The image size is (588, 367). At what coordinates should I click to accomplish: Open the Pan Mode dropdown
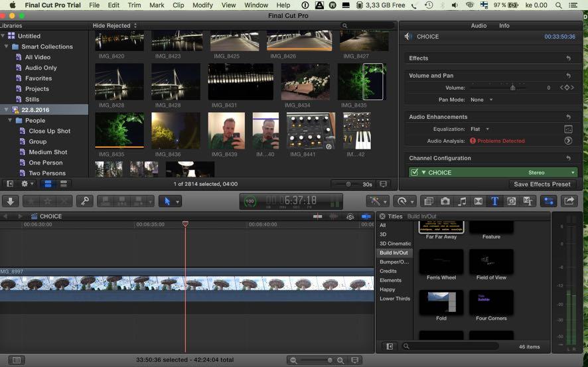(x=482, y=100)
